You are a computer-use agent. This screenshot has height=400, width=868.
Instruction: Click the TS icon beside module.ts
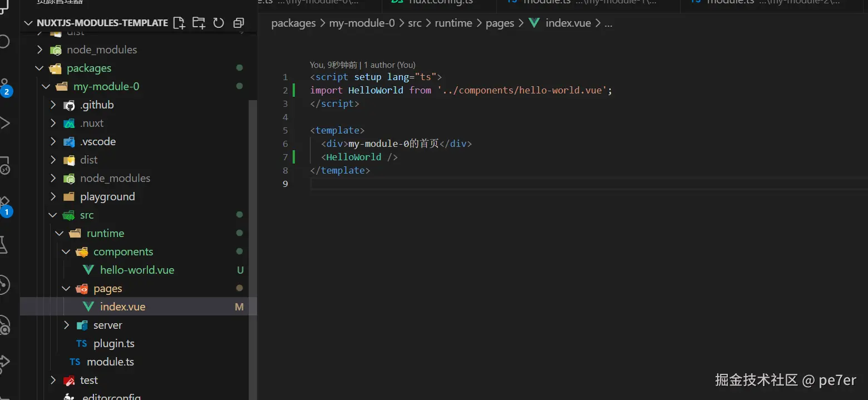(75, 362)
